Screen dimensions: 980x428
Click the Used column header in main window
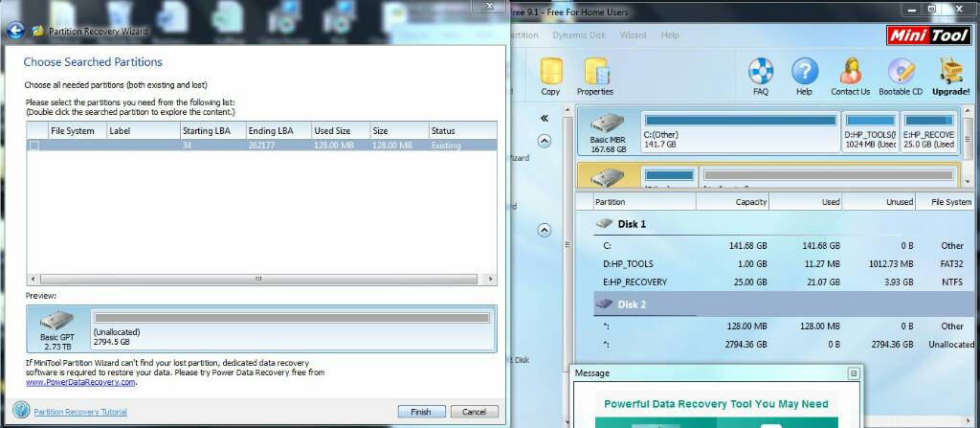pos(806,202)
